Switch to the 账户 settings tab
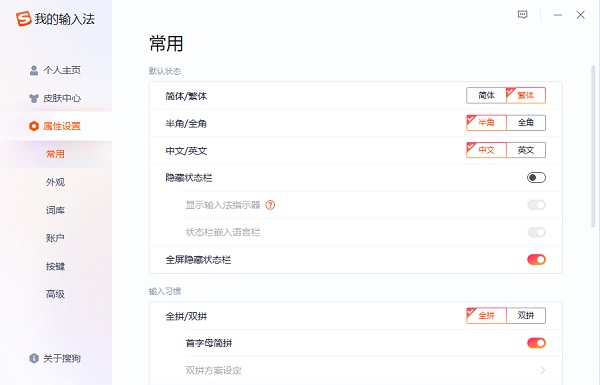Screen dimensions: 600x385 [x=55, y=238]
